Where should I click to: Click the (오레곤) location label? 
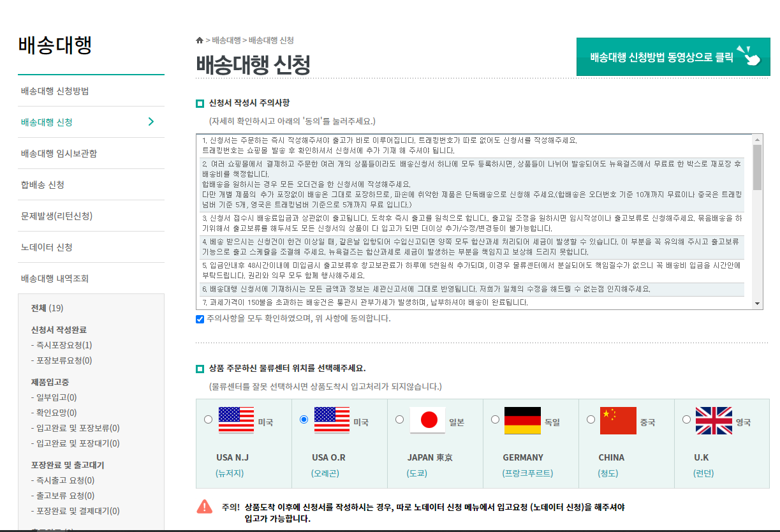coord(325,473)
